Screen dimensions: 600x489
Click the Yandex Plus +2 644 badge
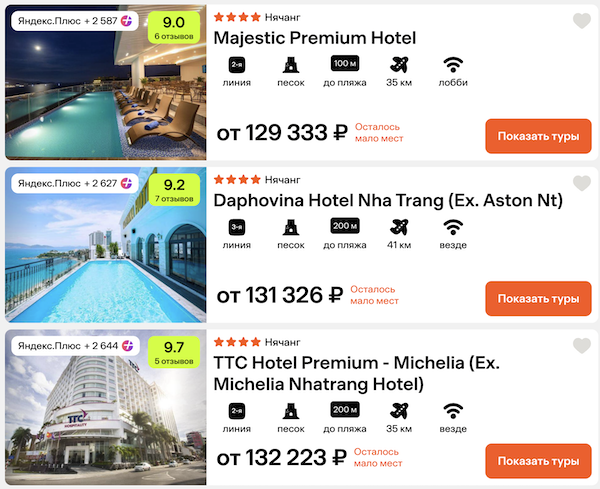pyautogui.click(x=75, y=346)
